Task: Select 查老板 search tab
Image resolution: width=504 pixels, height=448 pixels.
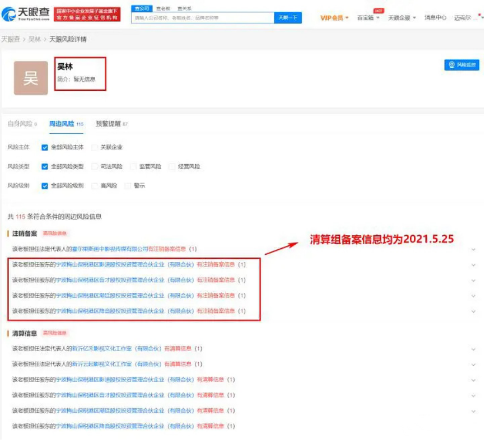Action: [164, 8]
